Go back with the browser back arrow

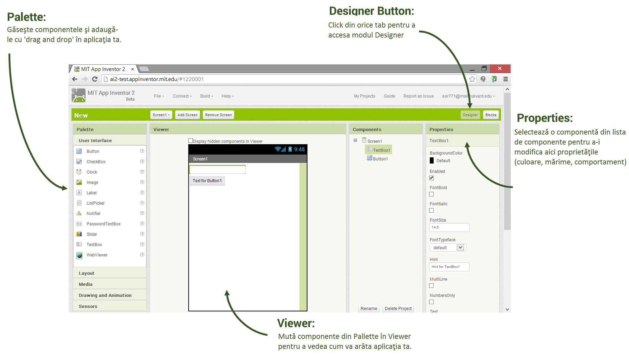pos(75,79)
